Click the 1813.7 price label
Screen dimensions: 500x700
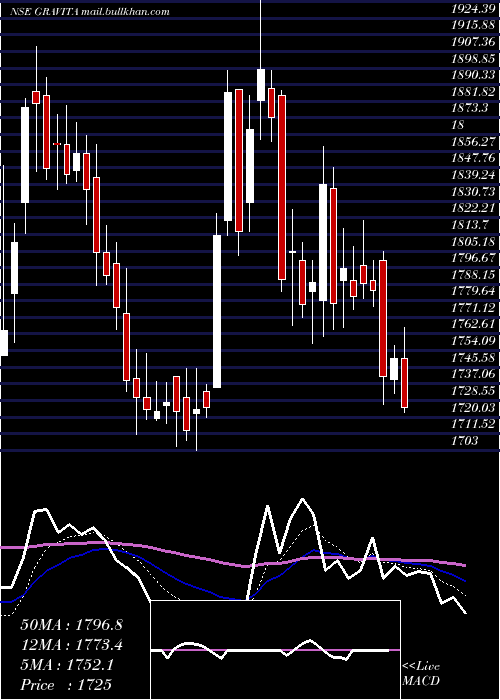470,225
